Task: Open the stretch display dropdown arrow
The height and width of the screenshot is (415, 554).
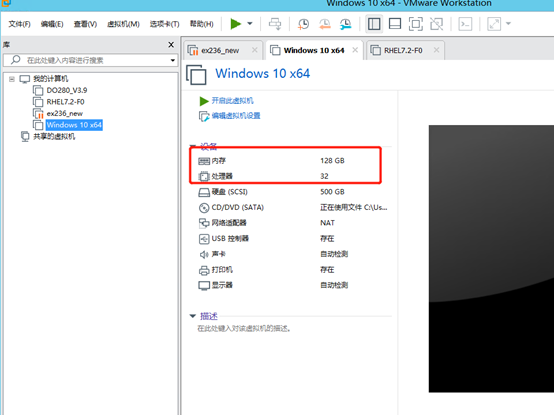Action: [x=508, y=24]
